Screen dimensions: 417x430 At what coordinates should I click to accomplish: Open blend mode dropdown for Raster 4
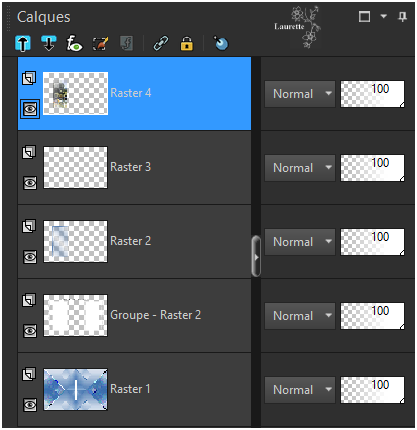(300, 94)
